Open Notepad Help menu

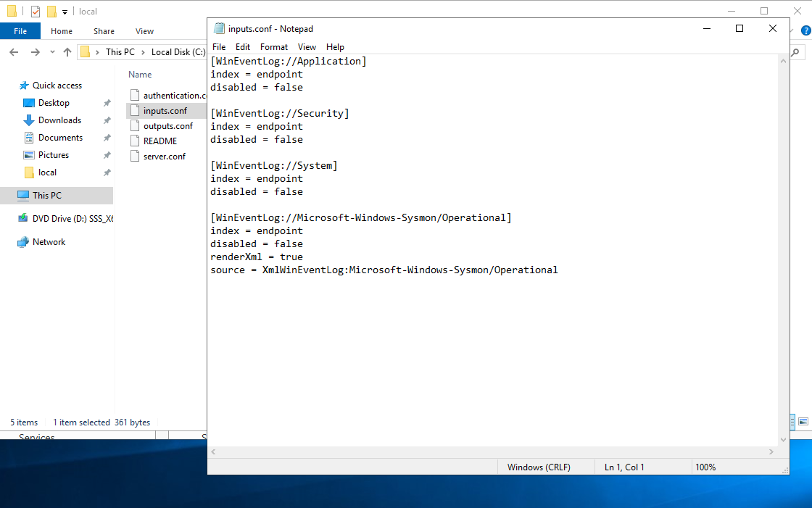tap(335, 47)
